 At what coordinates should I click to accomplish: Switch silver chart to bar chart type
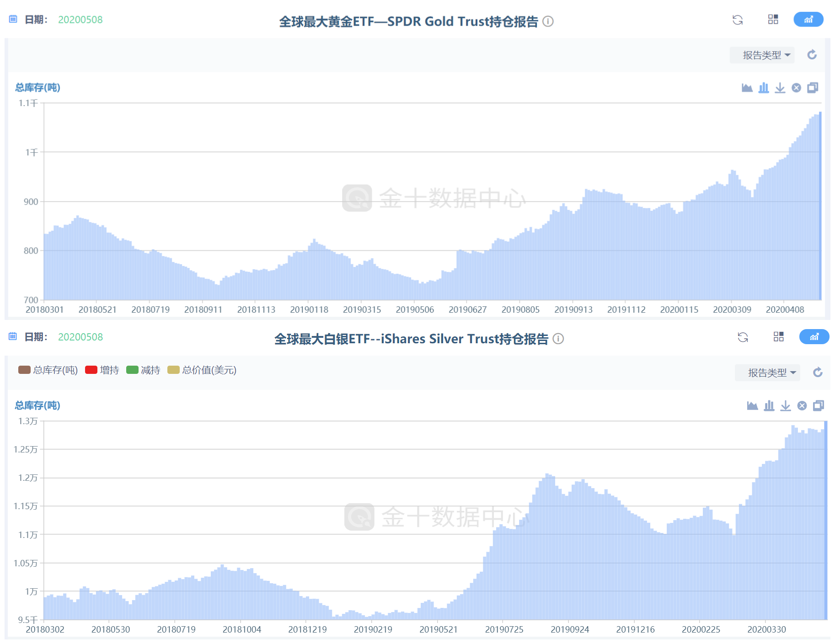769,405
